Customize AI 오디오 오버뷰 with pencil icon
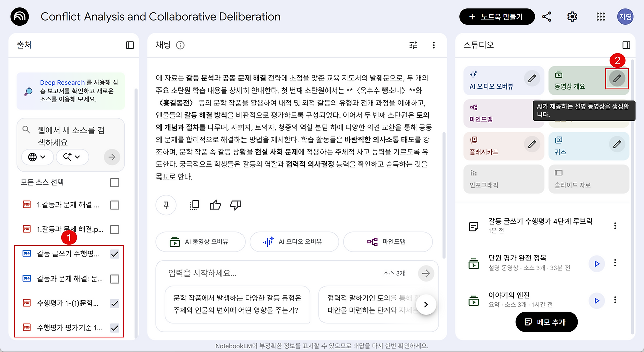 [x=532, y=78]
